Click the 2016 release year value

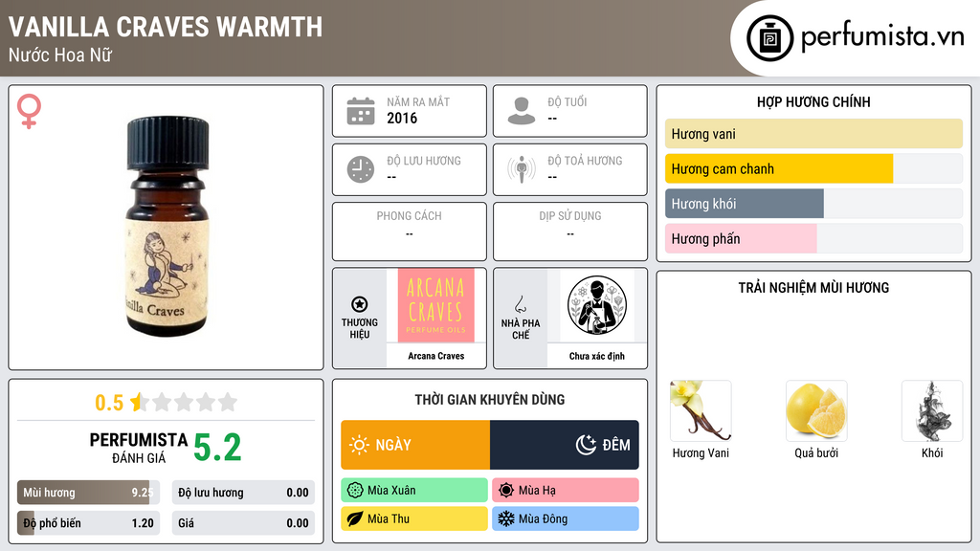402,118
